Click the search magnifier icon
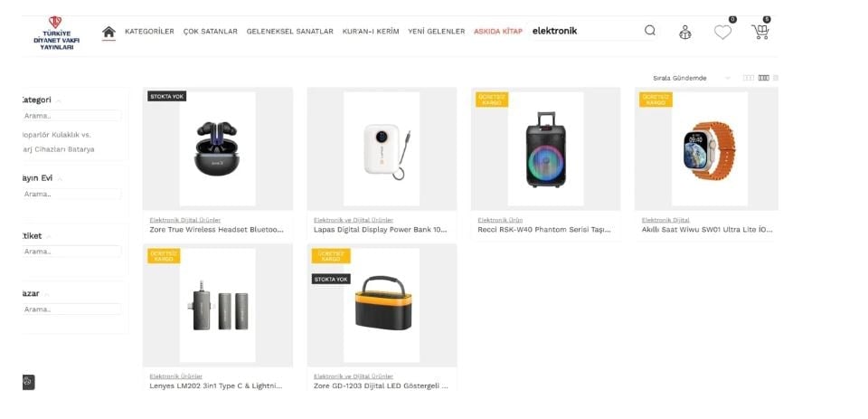The width and height of the screenshot is (868, 419). click(x=650, y=31)
